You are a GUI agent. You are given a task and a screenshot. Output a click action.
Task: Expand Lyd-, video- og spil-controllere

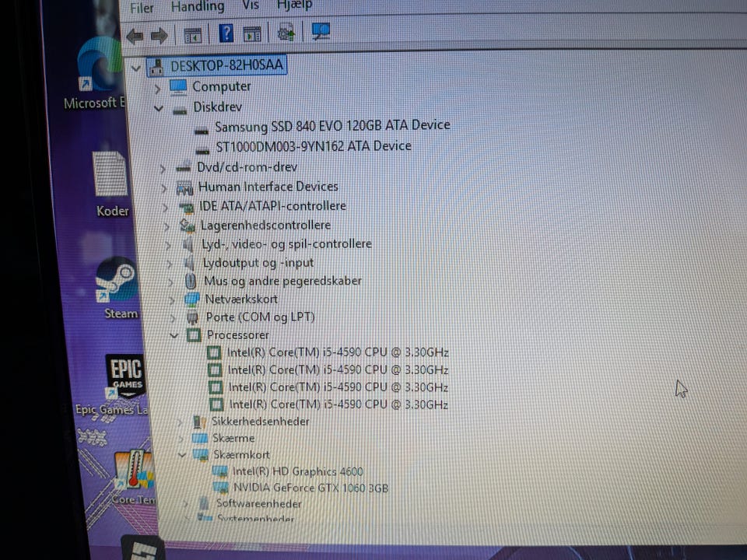(168, 246)
